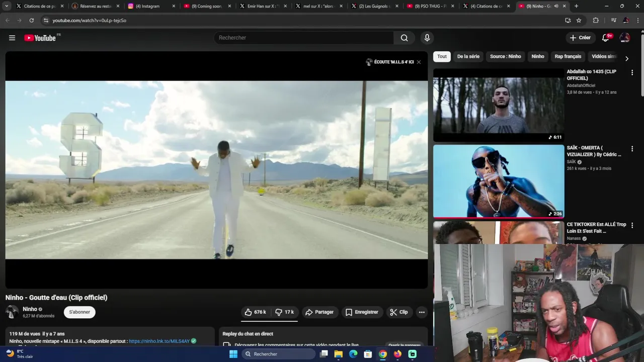
Task: Select the Rap français chip
Action: [x=568, y=56]
